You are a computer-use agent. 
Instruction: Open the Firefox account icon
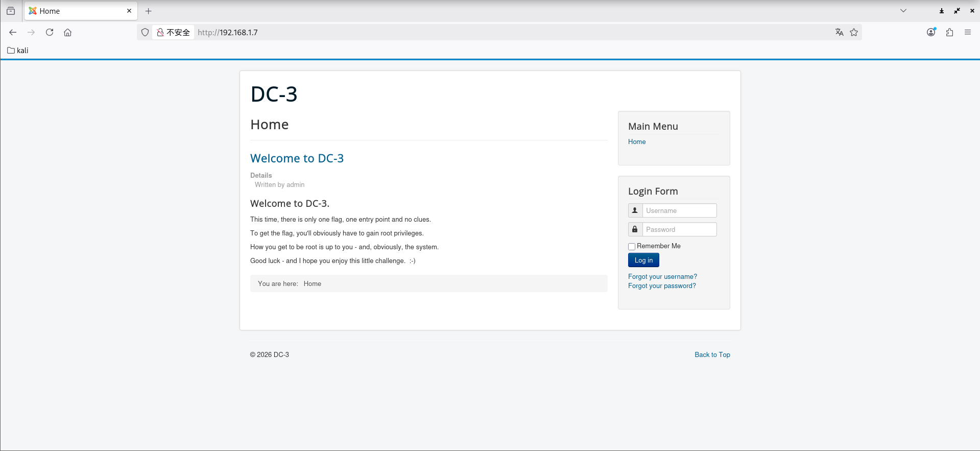(x=931, y=32)
